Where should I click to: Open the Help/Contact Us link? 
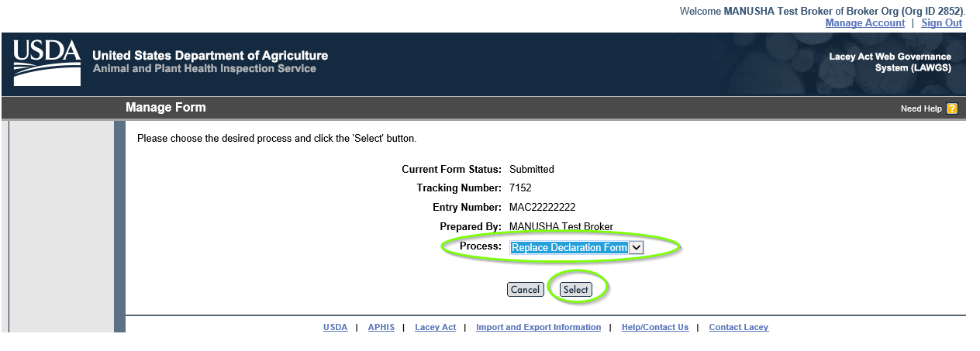tap(654, 327)
